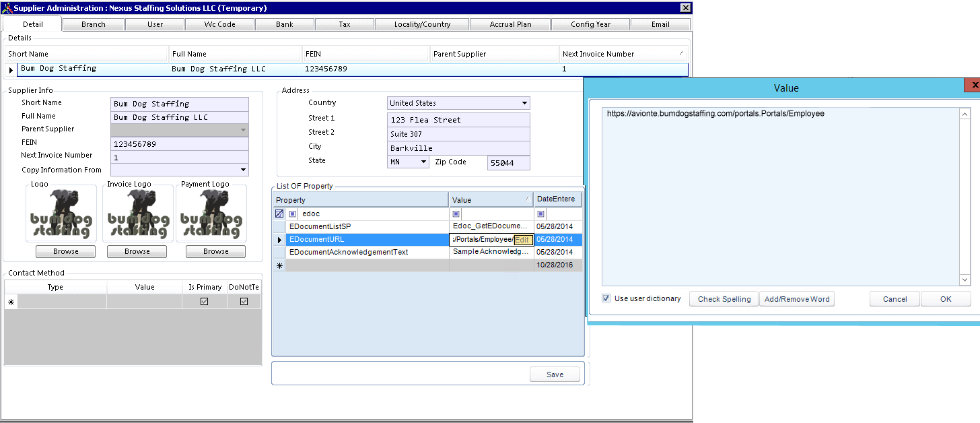
Task: Click the FEIN input field
Action: 180,144
